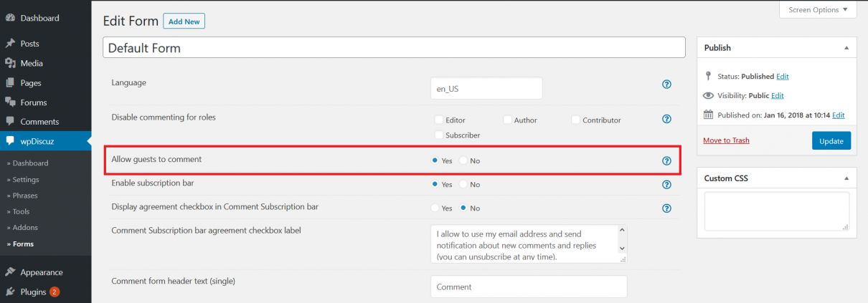Click the Visibility eye icon in Publish box
The height and width of the screenshot is (303, 868).
tap(709, 95)
